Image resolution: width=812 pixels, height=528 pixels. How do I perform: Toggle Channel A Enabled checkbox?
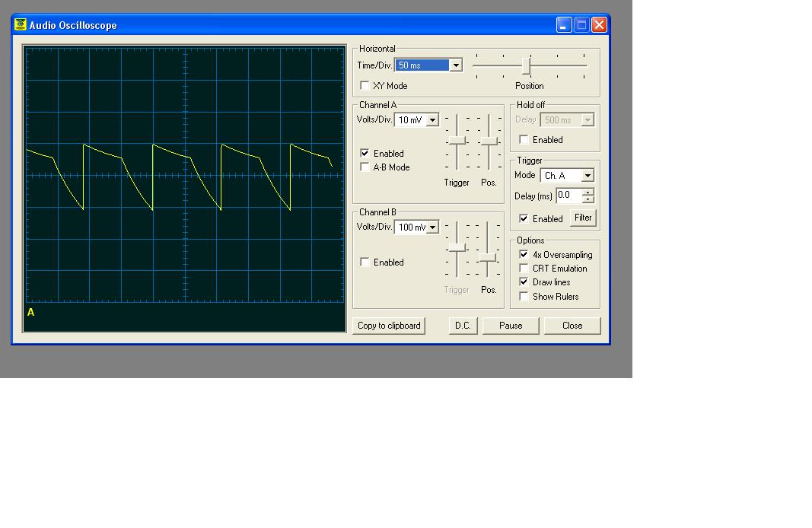coord(365,153)
